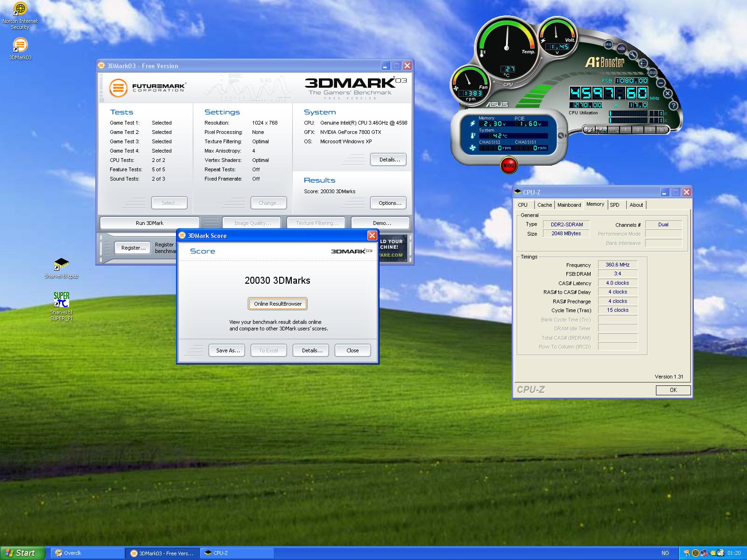Switch to 3DMark03 taskbar item
The height and width of the screenshot is (560, 747).
(162, 553)
